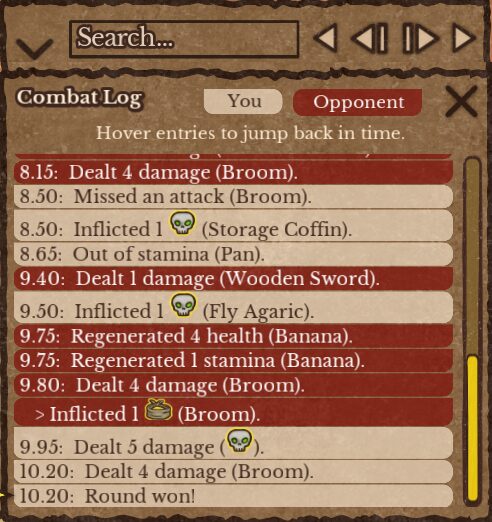The height and width of the screenshot is (522, 492).
Task: Close the Combat Log panel
Action: (x=462, y=101)
